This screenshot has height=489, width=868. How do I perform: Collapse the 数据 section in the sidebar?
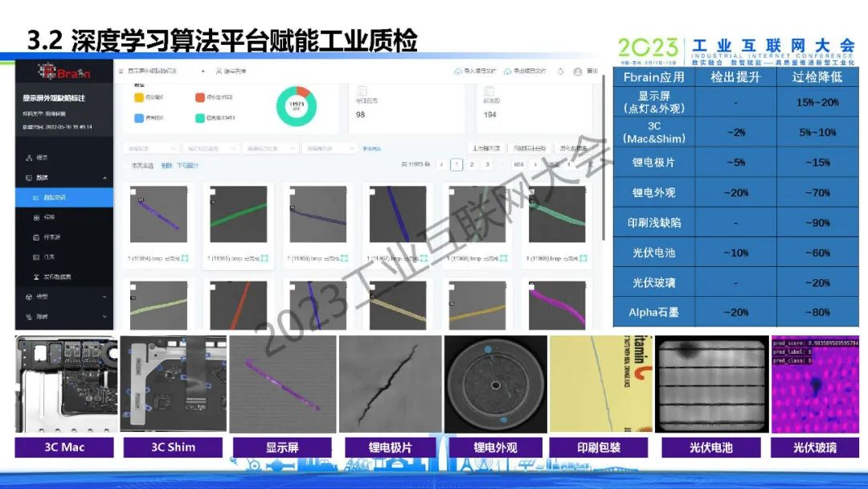(104, 178)
